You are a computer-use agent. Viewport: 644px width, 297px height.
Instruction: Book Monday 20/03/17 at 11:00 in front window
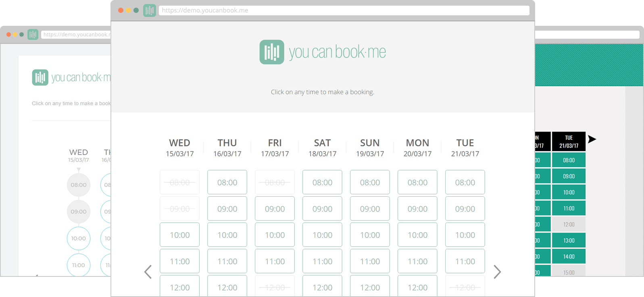pyautogui.click(x=418, y=261)
